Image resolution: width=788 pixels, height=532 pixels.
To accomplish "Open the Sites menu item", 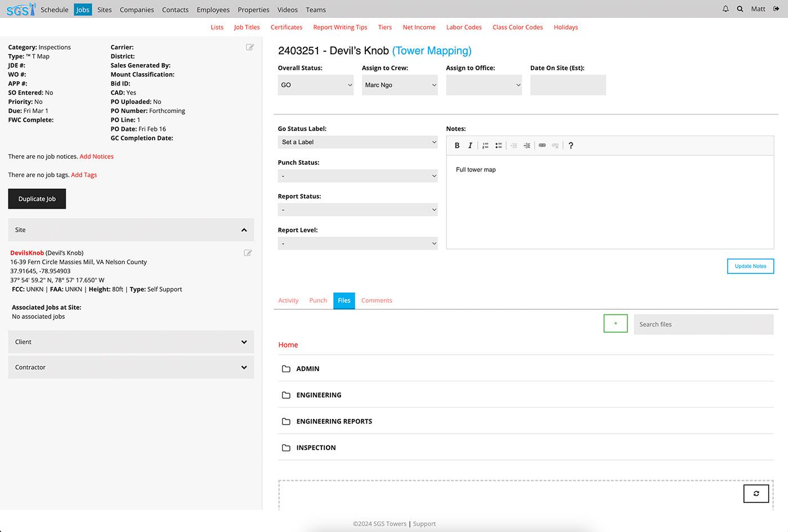I will pyautogui.click(x=105, y=10).
